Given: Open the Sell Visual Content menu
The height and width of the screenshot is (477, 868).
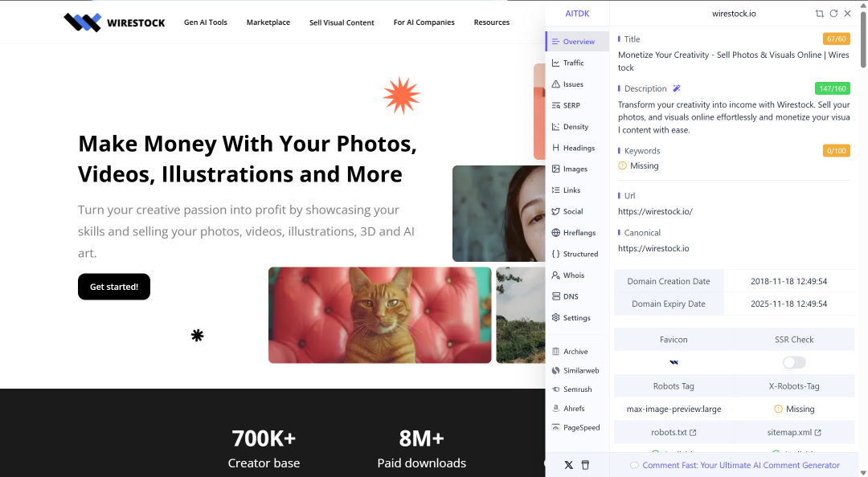Looking at the screenshot, I should point(342,22).
